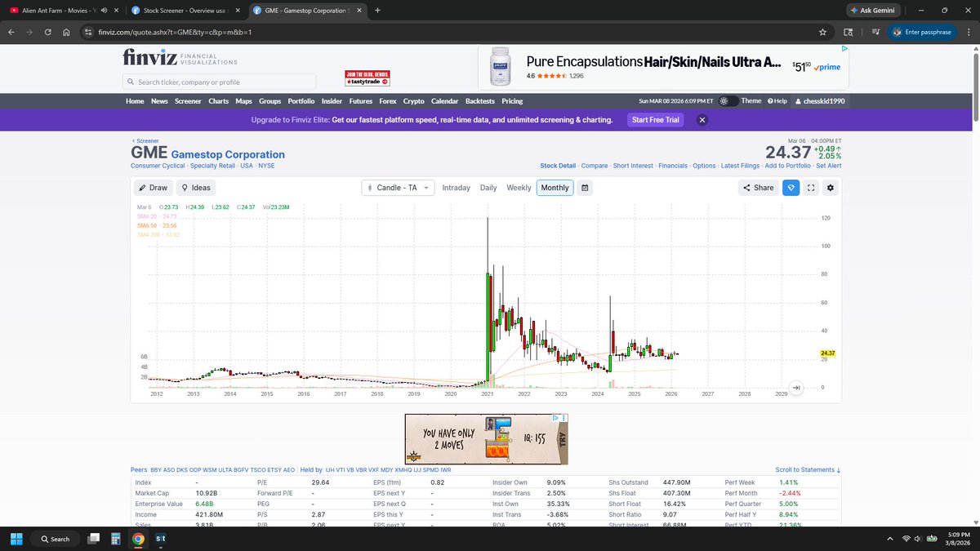Click the Specialty Retail industry link
Image resolution: width=980 pixels, height=551 pixels.
tap(213, 166)
